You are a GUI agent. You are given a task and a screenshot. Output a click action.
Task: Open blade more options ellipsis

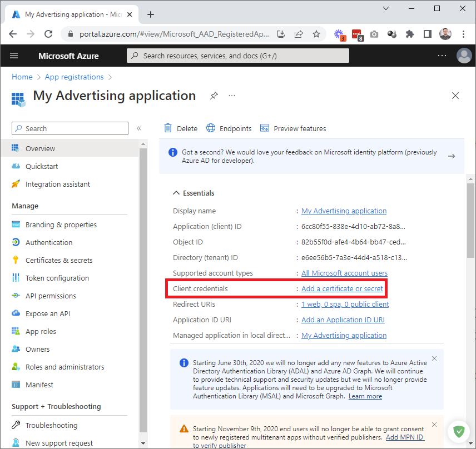pos(232,96)
